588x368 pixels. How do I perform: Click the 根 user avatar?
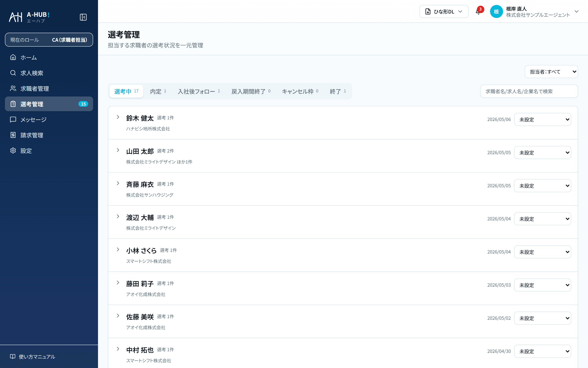coord(496,11)
